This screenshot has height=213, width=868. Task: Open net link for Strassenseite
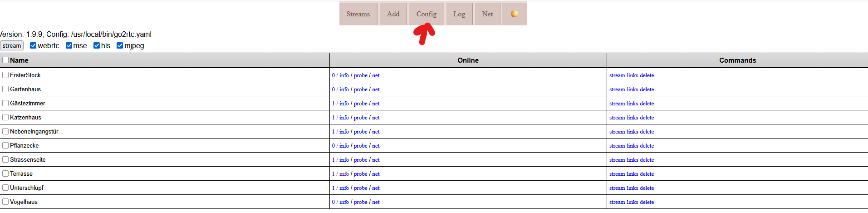point(376,160)
